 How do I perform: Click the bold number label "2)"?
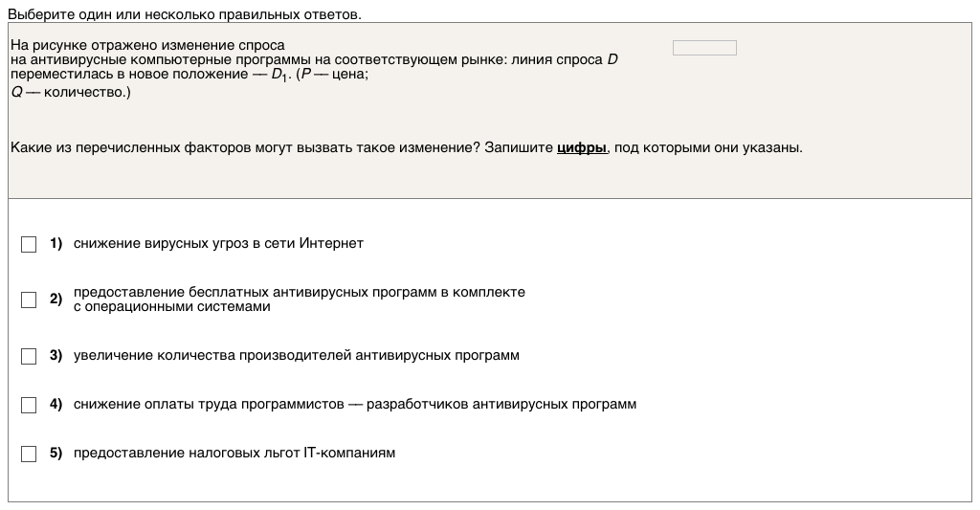(56, 299)
